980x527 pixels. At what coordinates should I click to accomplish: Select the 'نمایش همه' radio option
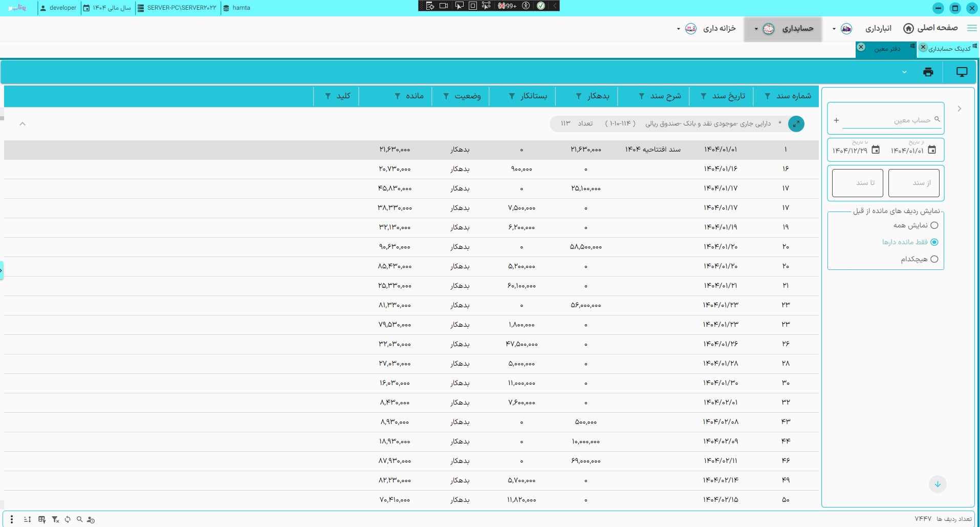[934, 225]
